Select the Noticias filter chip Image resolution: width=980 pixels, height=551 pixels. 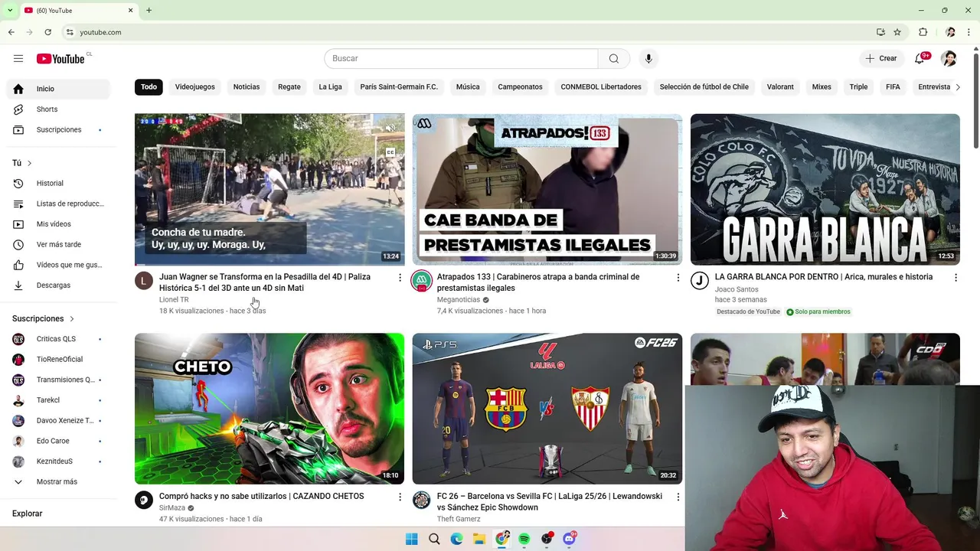pyautogui.click(x=247, y=87)
